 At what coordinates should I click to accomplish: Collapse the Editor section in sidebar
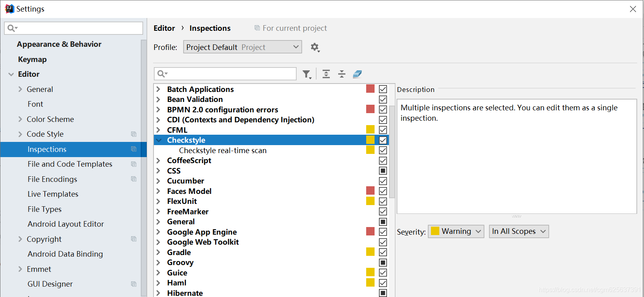(x=11, y=74)
